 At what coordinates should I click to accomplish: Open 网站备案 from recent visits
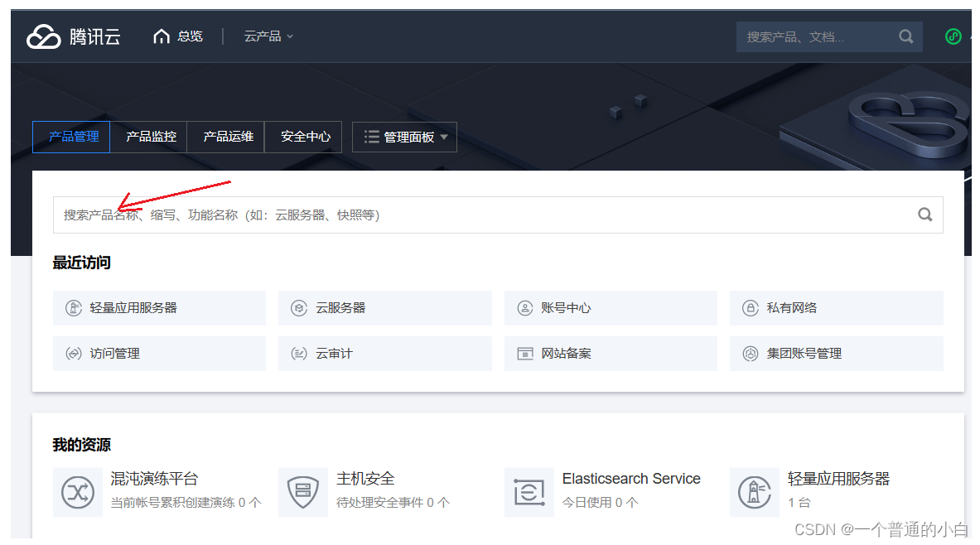pyautogui.click(x=611, y=354)
